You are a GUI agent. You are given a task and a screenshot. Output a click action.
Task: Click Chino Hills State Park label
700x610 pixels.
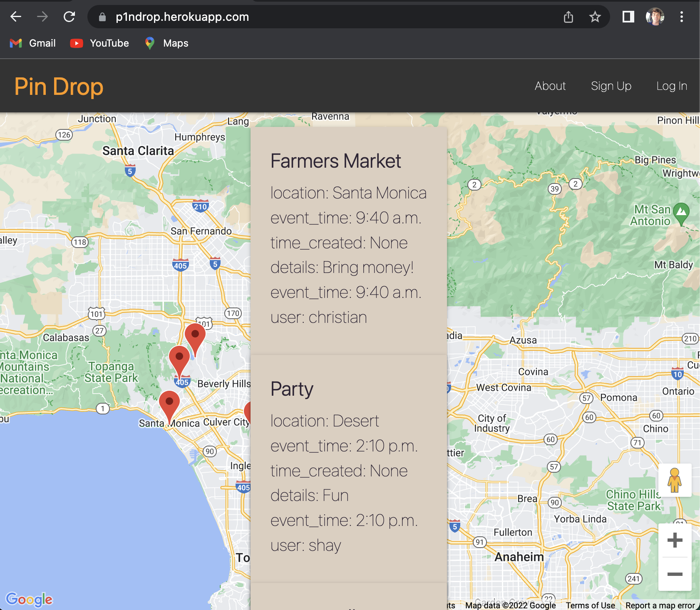click(633, 500)
